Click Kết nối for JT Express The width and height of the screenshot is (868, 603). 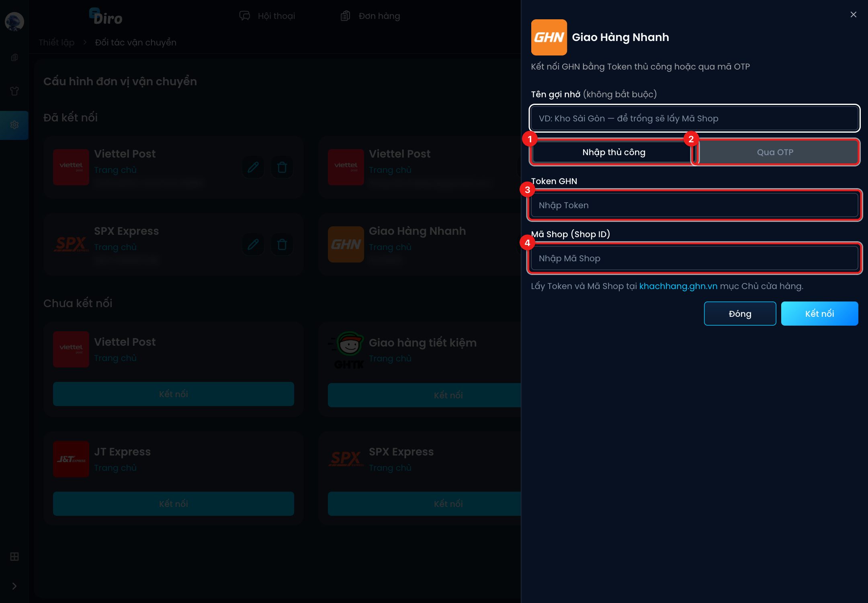[174, 504]
